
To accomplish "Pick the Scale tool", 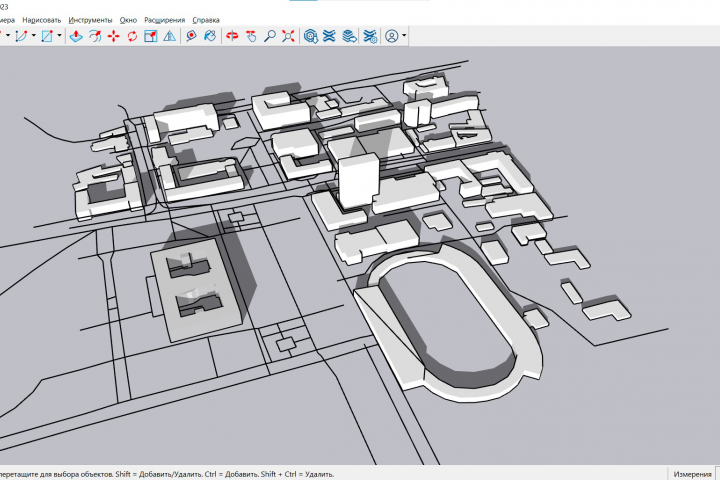I will (x=150, y=36).
